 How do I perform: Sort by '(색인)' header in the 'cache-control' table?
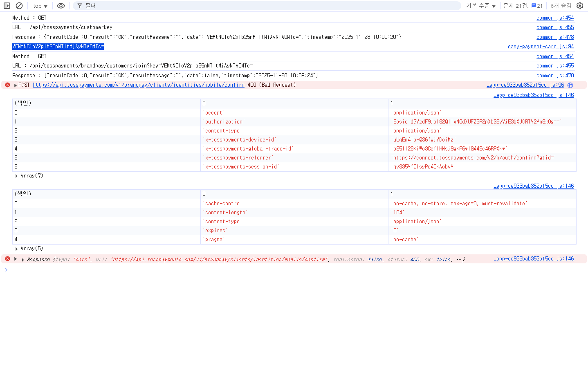pyautogui.click(x=106, y=194)
